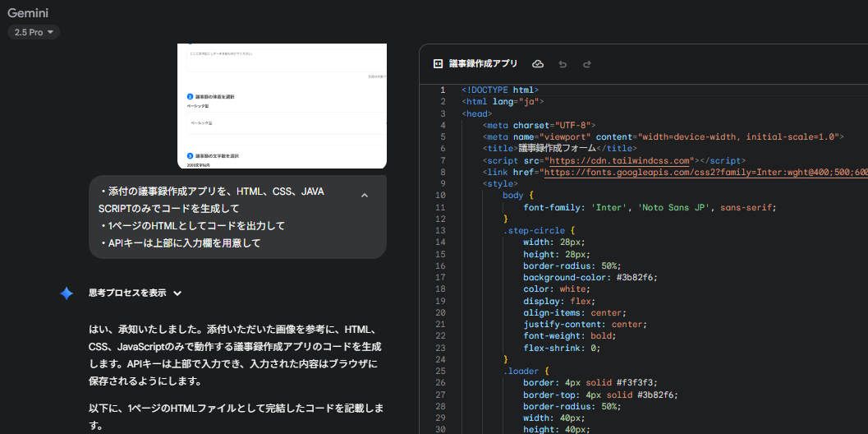Click the redo arrow in canvas header

coord(587,63)
